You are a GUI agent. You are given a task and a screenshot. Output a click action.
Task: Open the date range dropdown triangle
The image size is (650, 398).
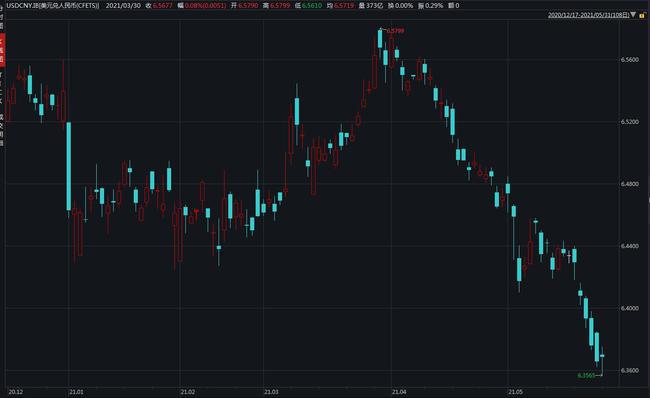tap(633, 15)
